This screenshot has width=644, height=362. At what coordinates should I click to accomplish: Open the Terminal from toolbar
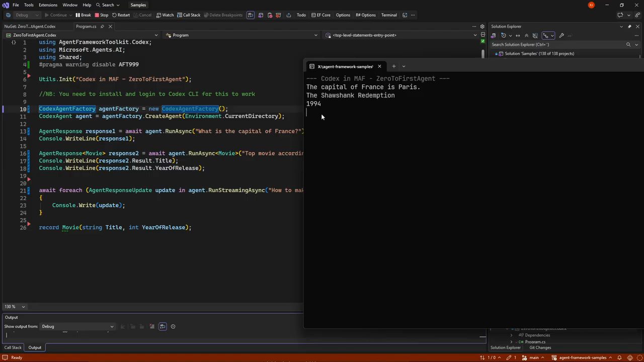pyautogui.click(x=389, y=15)
